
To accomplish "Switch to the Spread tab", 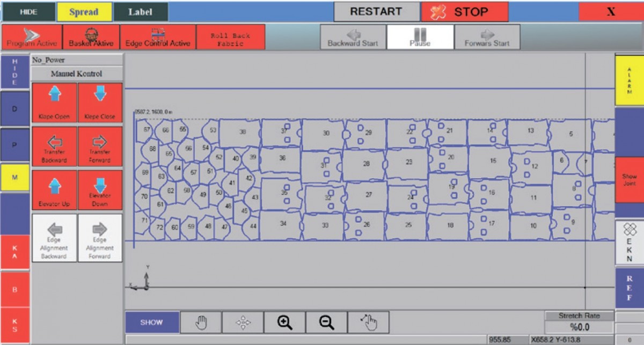I will (84, 12).
